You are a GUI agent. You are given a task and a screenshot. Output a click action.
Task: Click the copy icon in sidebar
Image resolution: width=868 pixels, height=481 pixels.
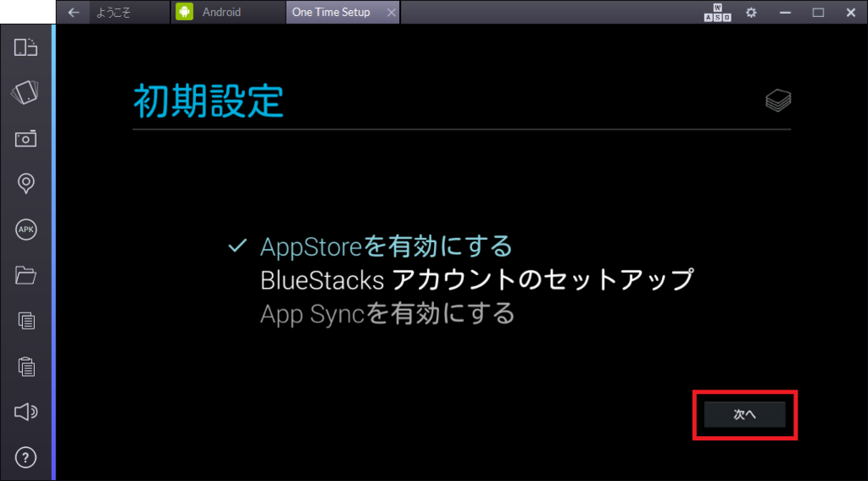pyautogui.click(x=26, y=321)
